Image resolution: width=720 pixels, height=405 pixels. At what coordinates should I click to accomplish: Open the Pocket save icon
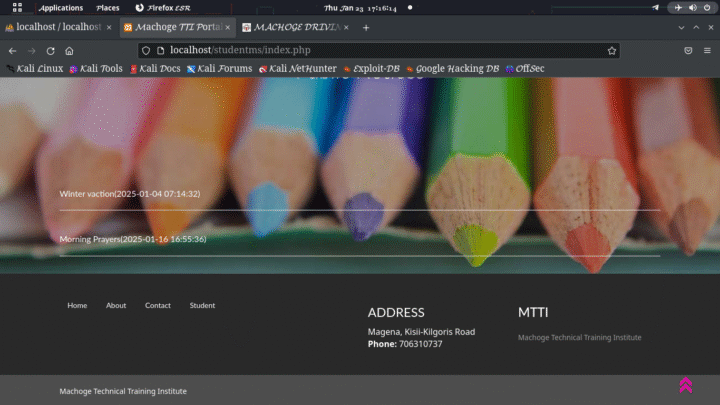[x=688, y=50]
